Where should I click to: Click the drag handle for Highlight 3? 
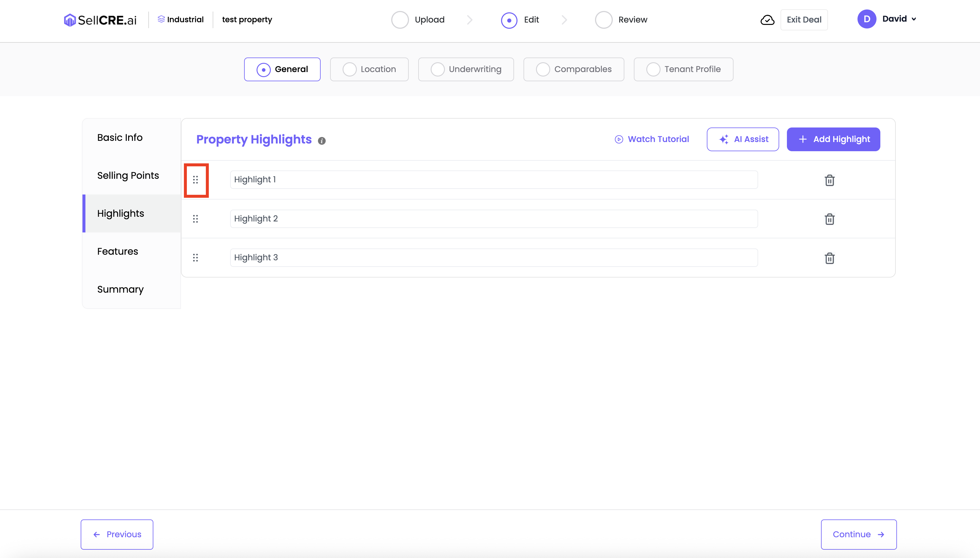pyautogui.click(x=195, y=258)
